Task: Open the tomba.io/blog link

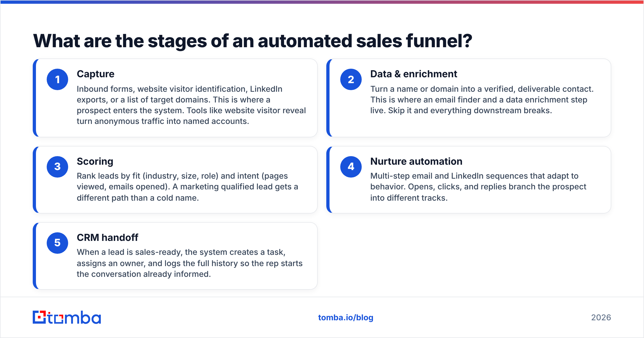Action: click(x=346, y=317)
